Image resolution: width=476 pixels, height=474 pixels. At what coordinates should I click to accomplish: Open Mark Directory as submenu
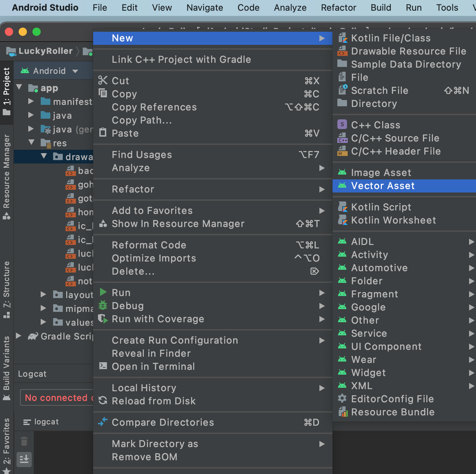pyautogui.click(x=212, y=444)
